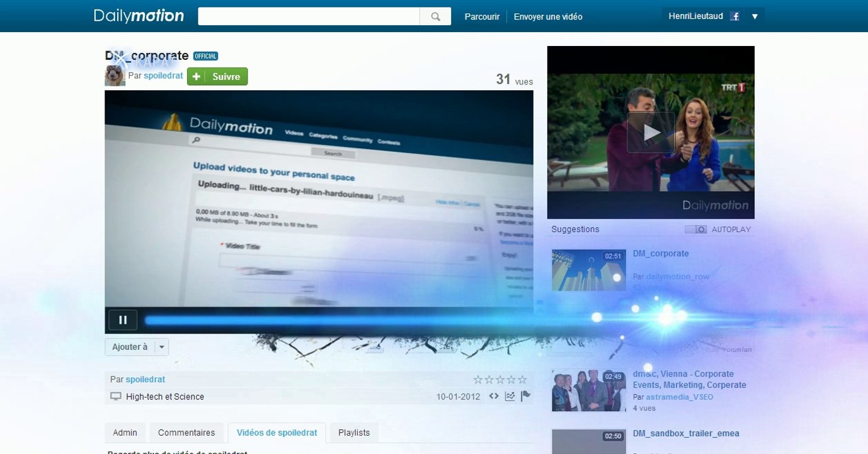Click the 10-01-2012 upload date
The height and width of the screenshot is (454, 868).
tap(458, 397)
